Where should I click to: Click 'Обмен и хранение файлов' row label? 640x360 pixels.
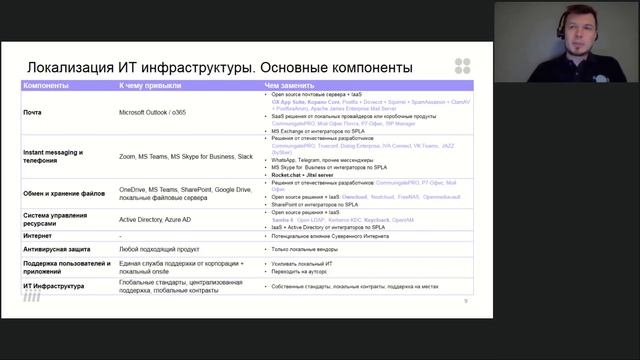[64, 193]
